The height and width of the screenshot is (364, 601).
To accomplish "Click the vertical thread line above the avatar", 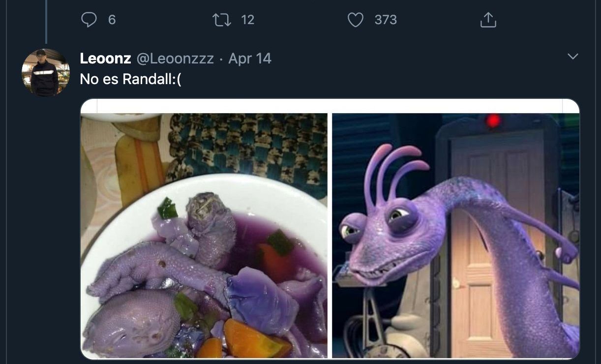I will point(46,22).
